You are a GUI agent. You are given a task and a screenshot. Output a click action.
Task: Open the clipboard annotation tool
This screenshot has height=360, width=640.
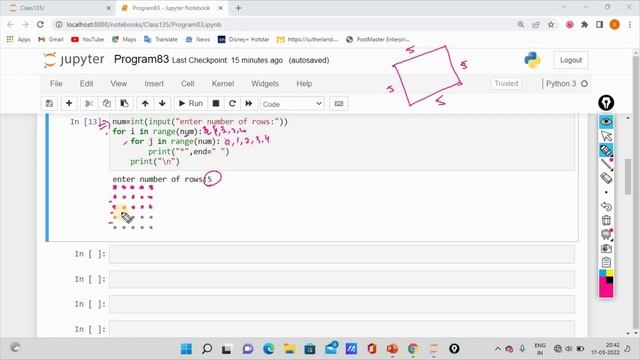tap(606, 262)
